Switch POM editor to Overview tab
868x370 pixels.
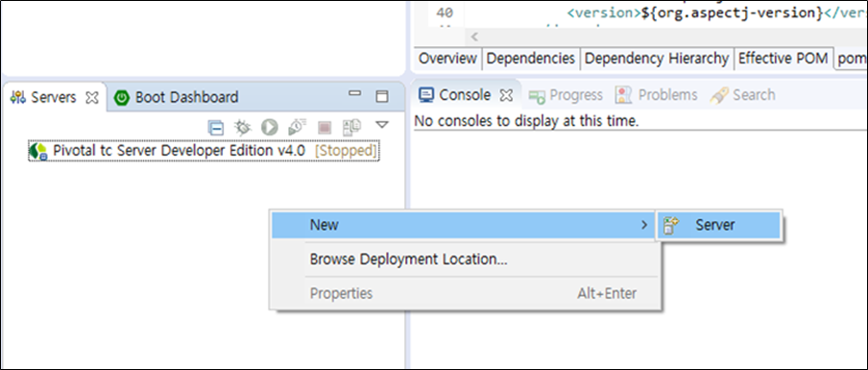click(x=447, y=59)
